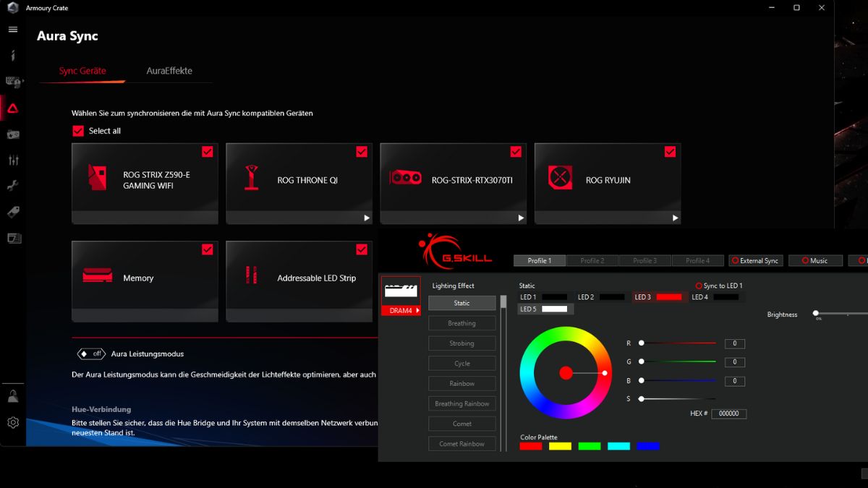Uncheck the Memory device checkbox
This screenshot has width=868, height=488.
(x=208, y=249)
